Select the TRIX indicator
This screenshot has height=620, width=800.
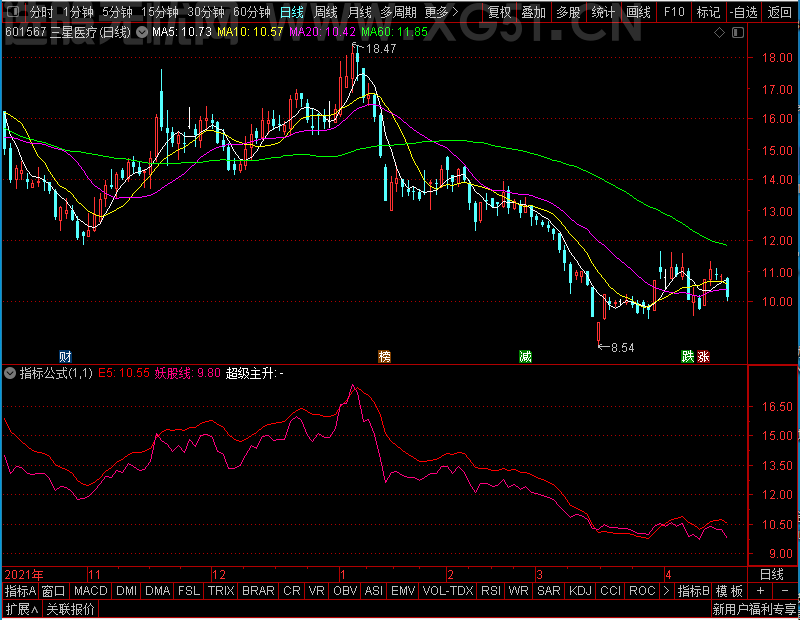221,591
